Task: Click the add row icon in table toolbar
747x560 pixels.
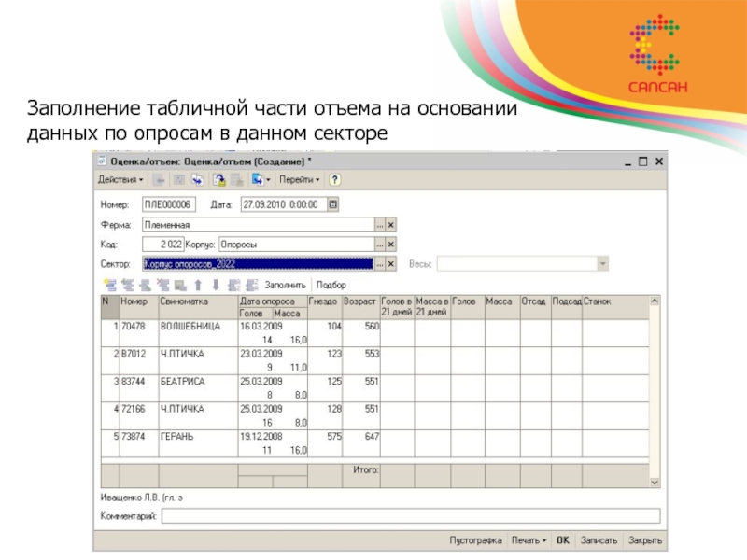Action: tap(109, 285)
